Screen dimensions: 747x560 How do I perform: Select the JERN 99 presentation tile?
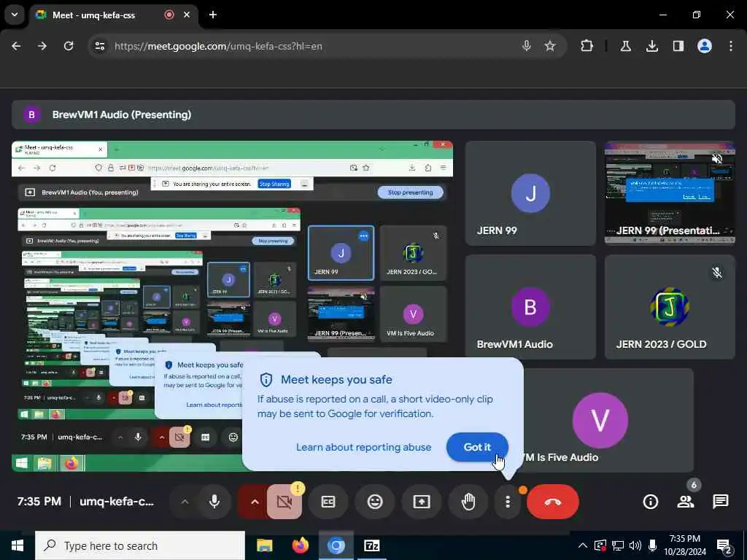click(x=670, y=192)
